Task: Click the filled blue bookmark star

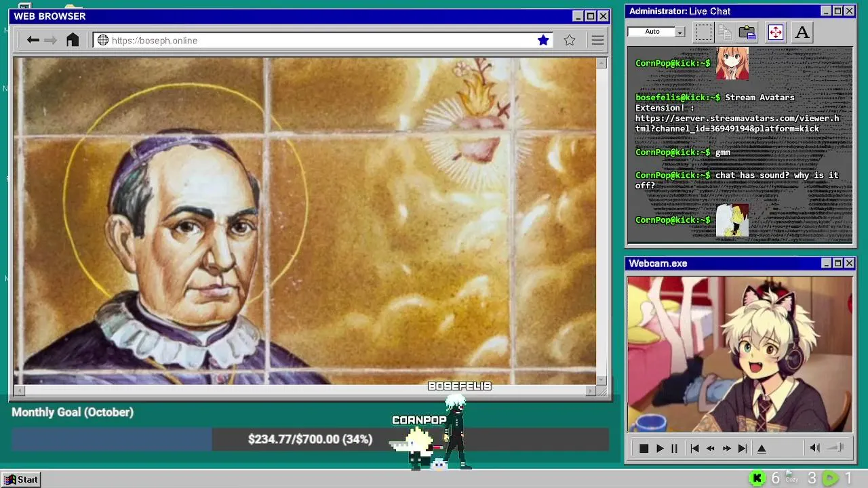Action: click(x=543, y=41)
